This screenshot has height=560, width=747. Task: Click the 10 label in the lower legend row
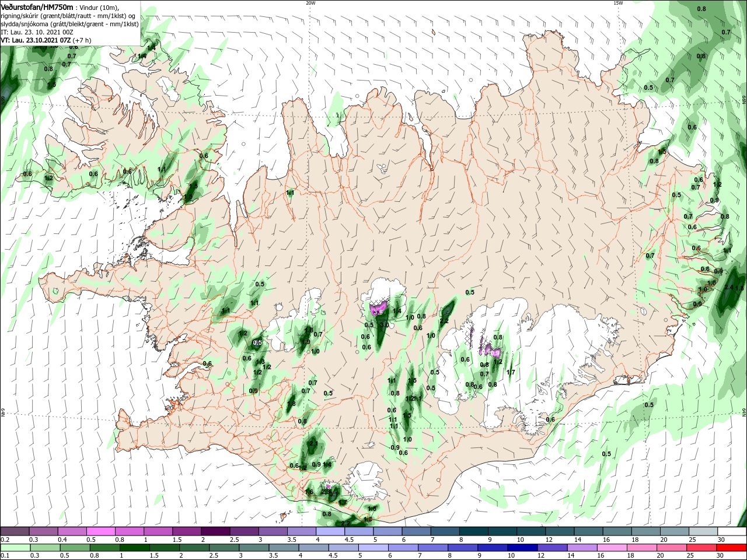coord(511,556)
